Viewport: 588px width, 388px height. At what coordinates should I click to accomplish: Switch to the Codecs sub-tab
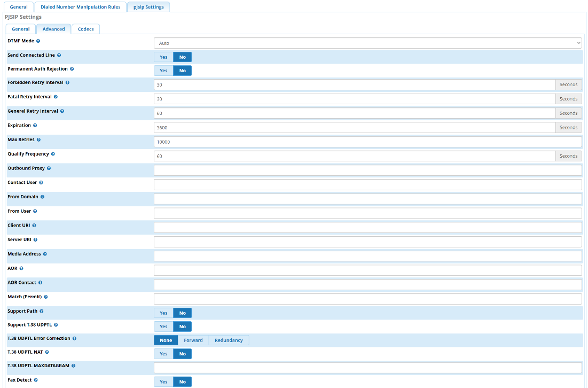tap(85, 29)
